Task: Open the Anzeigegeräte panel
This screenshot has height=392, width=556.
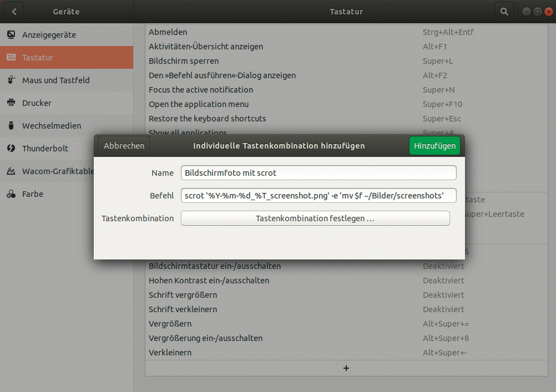Action: pos(67,35)
